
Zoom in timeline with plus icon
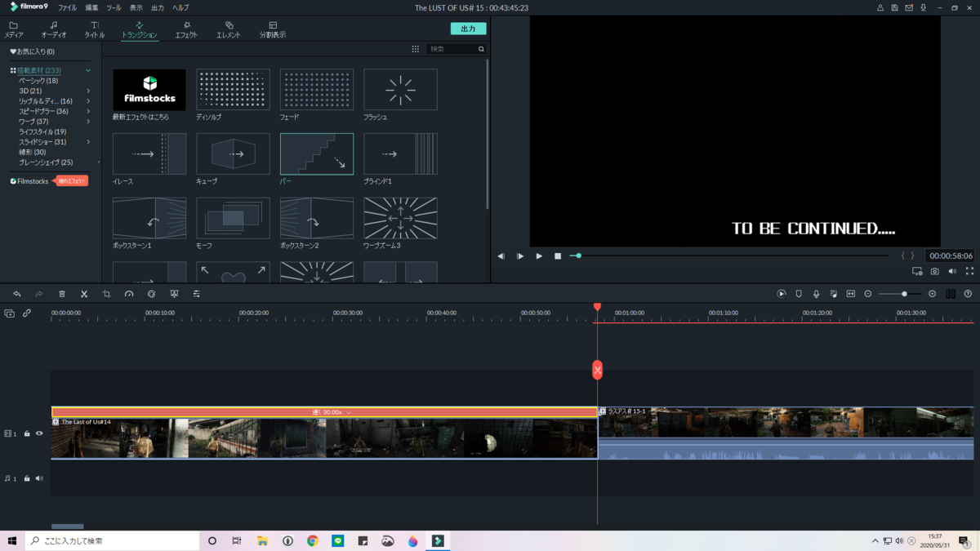pyautogui.click(x=932, y=294)
